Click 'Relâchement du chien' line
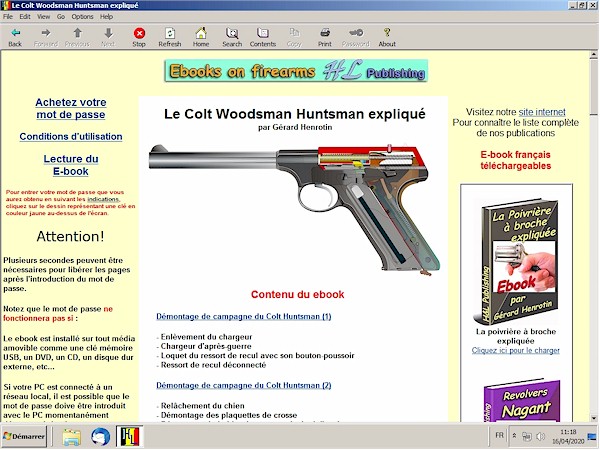This screenshot has height=450, width=600. point(201,406)
